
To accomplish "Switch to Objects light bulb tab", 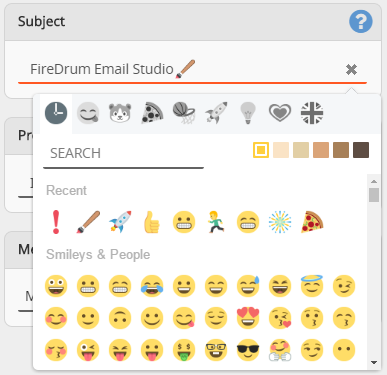I will point(248,113).
